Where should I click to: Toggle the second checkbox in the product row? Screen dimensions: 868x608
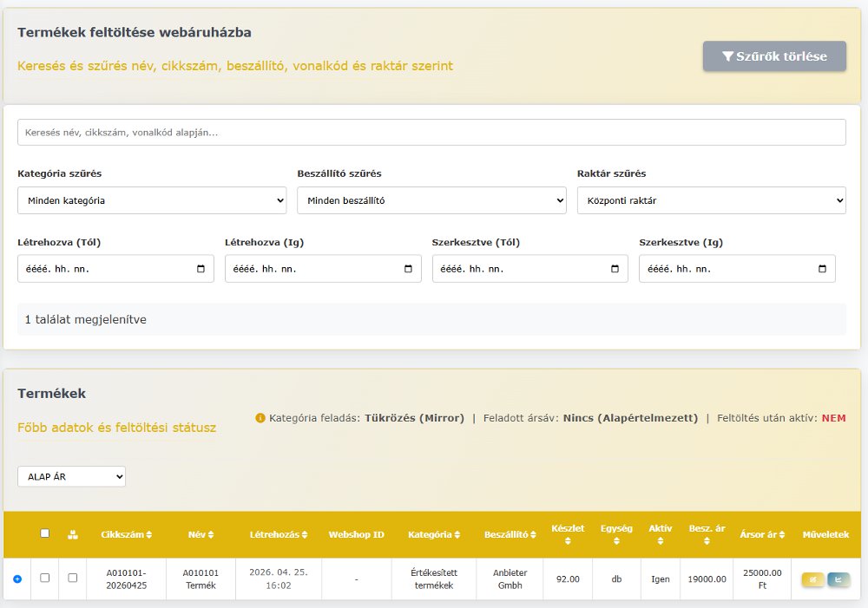click(73, 578)
